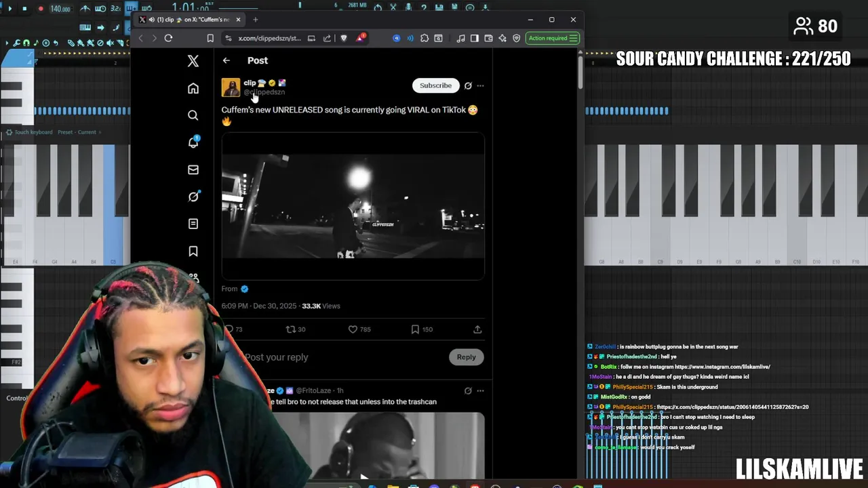Open X messages envelope
The height and width of the screenshot is (488, 868).
(x=193, y=169)
